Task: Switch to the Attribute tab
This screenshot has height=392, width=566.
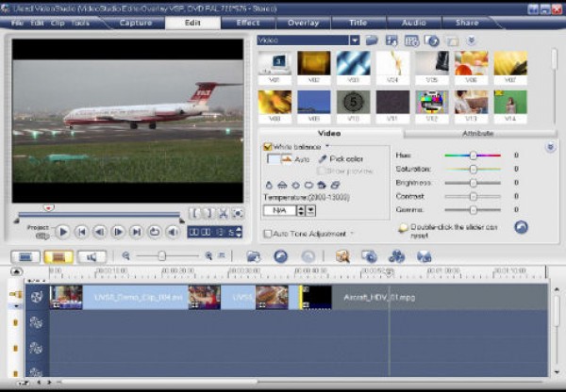Action: 477,134
